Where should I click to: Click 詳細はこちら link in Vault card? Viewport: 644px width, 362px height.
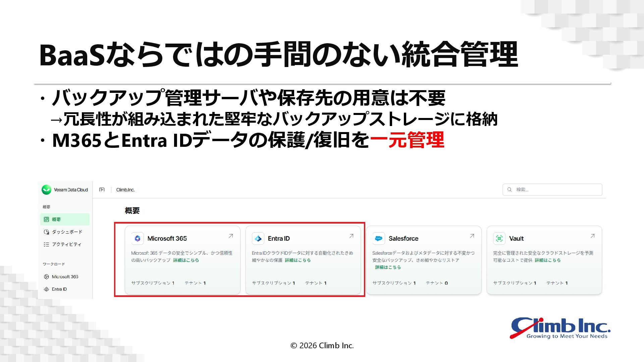pos(547,260)
